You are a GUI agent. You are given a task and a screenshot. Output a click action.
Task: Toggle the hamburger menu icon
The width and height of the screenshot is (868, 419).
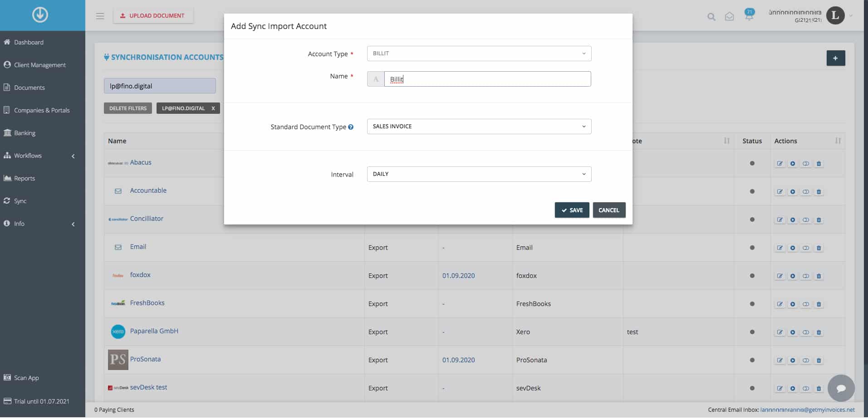coord(100,16)
